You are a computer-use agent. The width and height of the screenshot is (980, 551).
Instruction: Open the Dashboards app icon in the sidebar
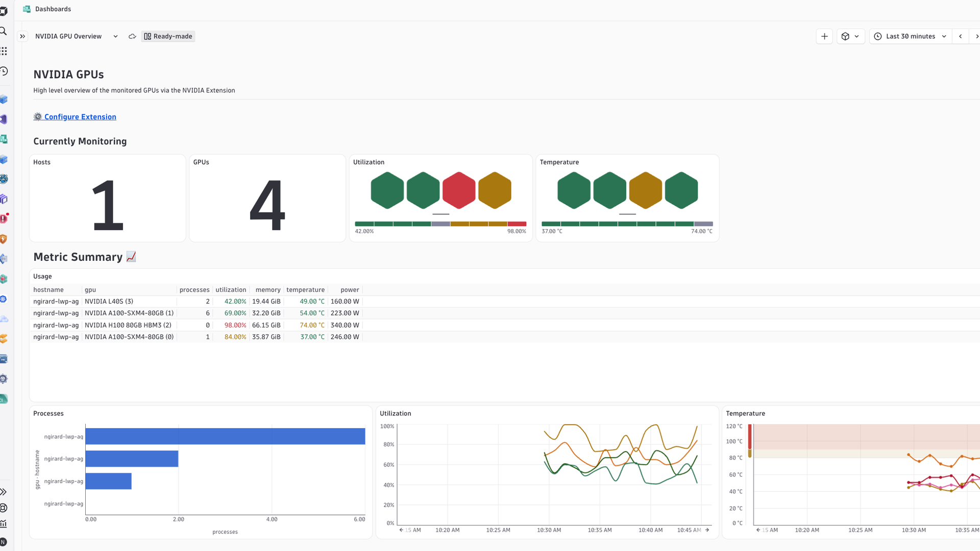(x=3, y=139)
